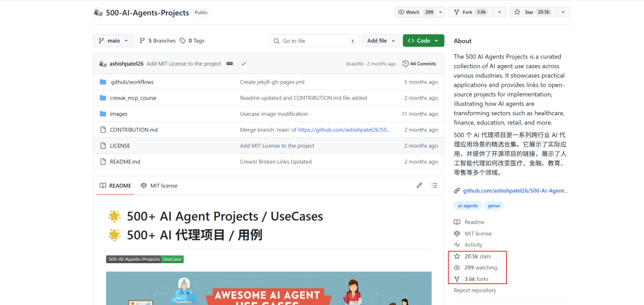Open the README outline list icon
This screenshot has width=644, height=305.
[434, 186]
